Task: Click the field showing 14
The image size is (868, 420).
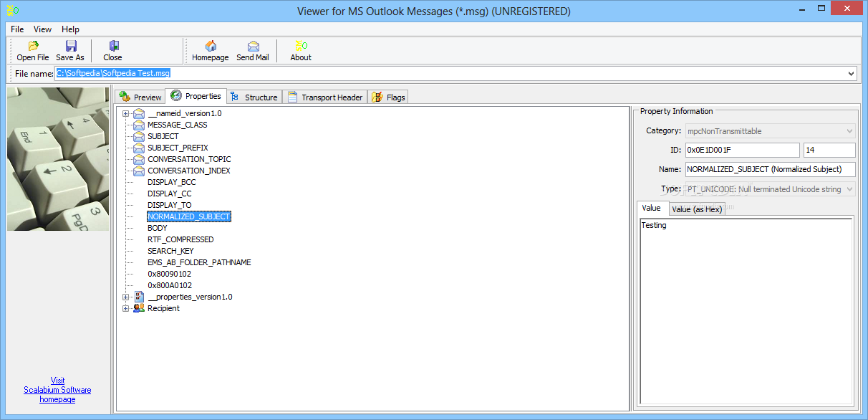Action: click(x=829, y=151)
